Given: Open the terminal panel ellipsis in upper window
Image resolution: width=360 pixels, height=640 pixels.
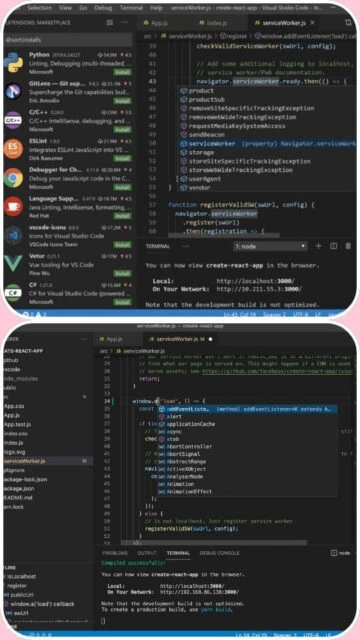Looking at the screenshot, I should click(186, 246).
